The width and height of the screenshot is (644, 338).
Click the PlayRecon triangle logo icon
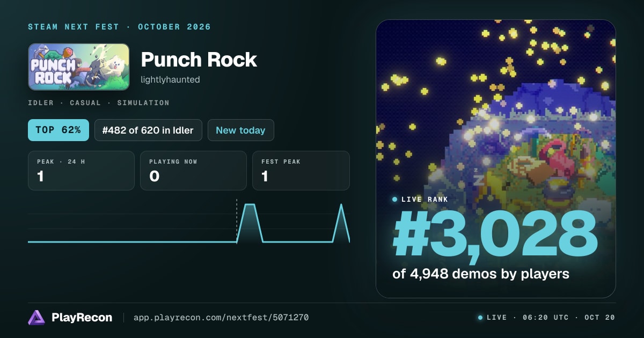coord(36,318)
